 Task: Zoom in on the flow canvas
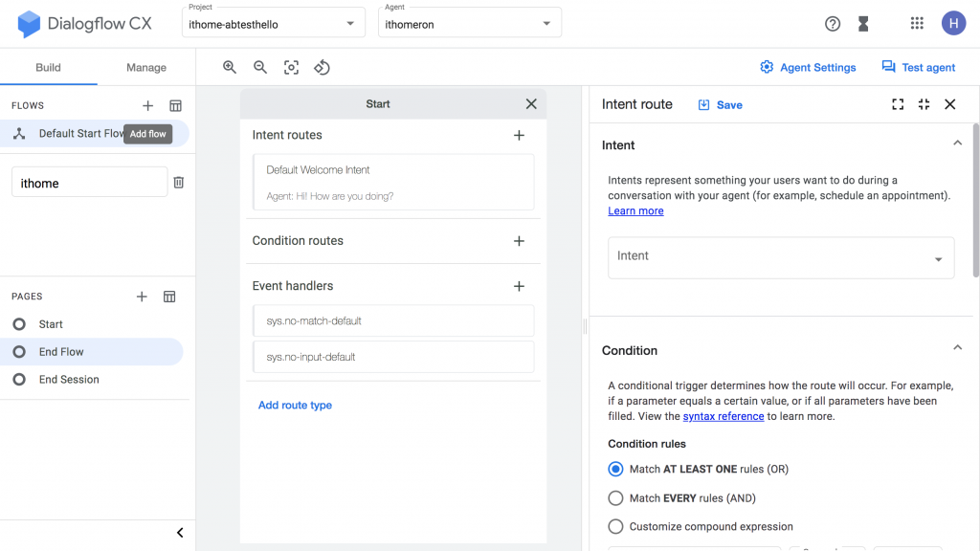[230, 68]
